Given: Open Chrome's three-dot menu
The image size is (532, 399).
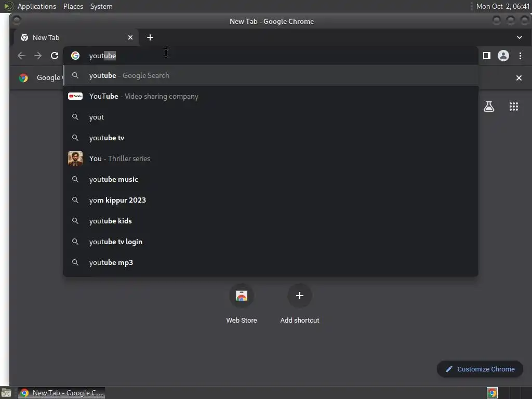Looking at the screenshot, I should [520, 56].
